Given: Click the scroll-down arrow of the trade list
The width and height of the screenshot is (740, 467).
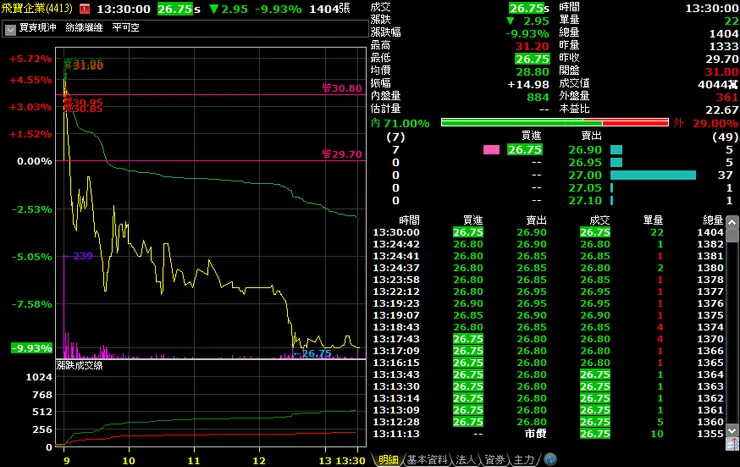Looking at the screenshot, I should (x=732, y=430).
